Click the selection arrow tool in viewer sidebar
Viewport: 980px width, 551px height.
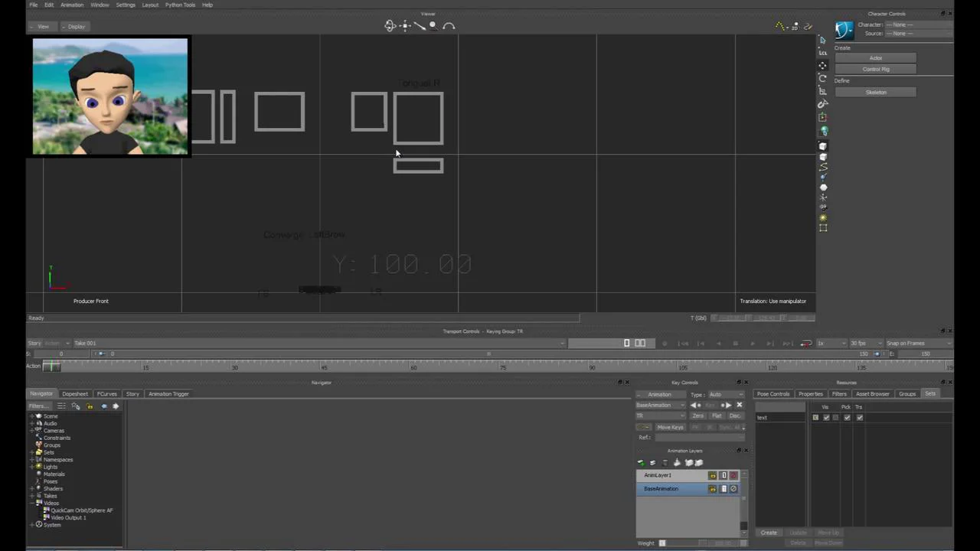[x=823, y=40]
